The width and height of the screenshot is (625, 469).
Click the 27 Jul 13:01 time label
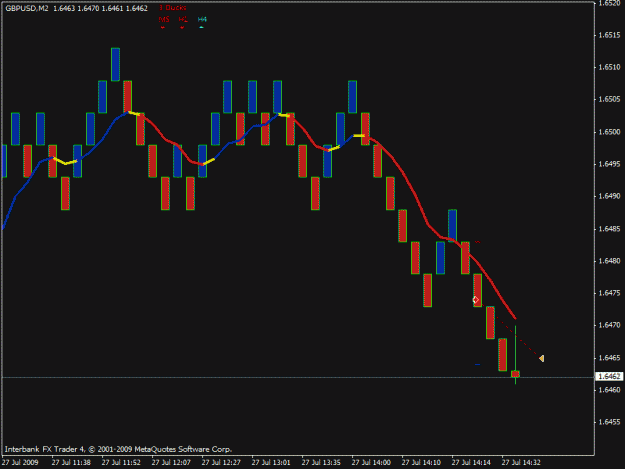pos(271,462)
